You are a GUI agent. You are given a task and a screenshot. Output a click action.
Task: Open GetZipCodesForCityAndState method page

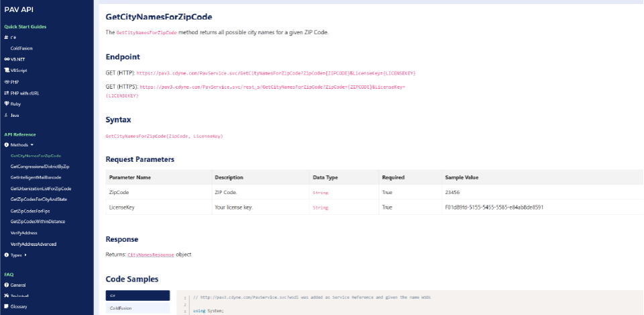[39, 199]
